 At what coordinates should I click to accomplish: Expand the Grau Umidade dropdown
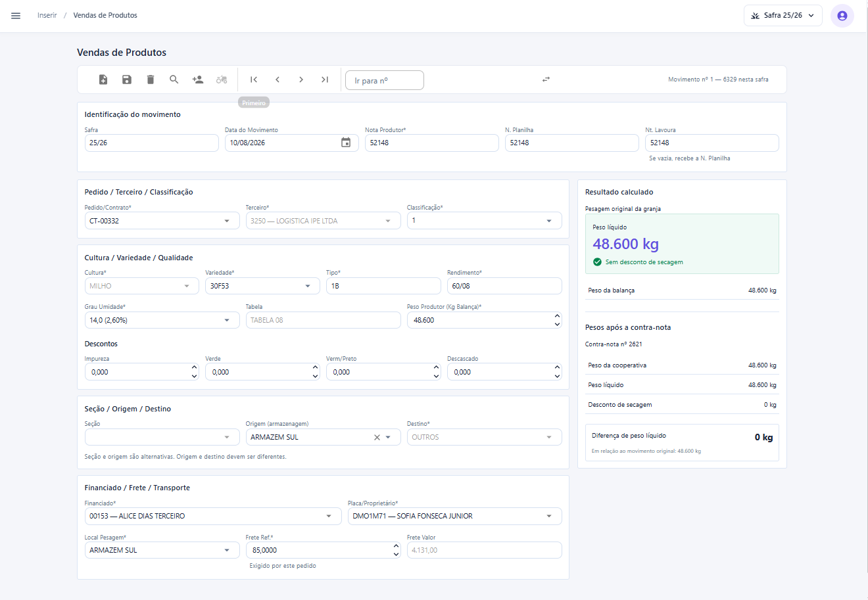(x=227, y=320)
